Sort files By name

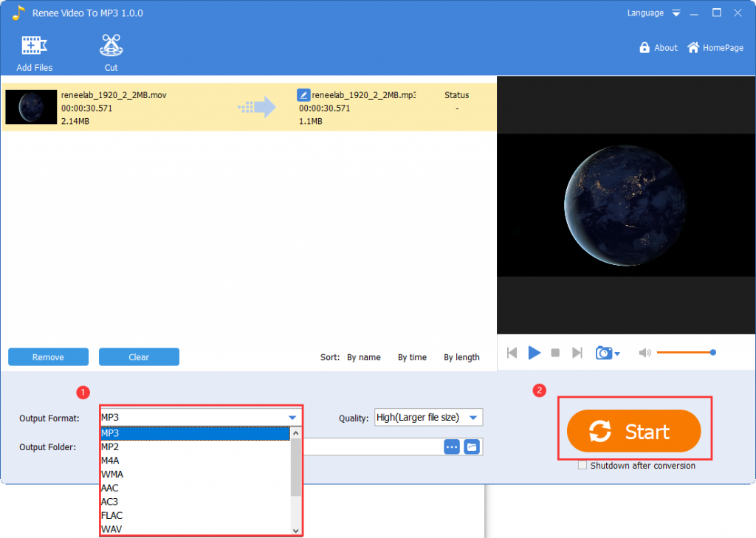(x=364, y=357)
